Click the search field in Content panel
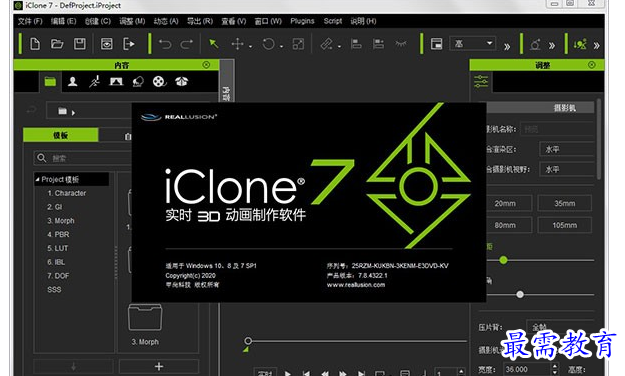 coord(83,158)
